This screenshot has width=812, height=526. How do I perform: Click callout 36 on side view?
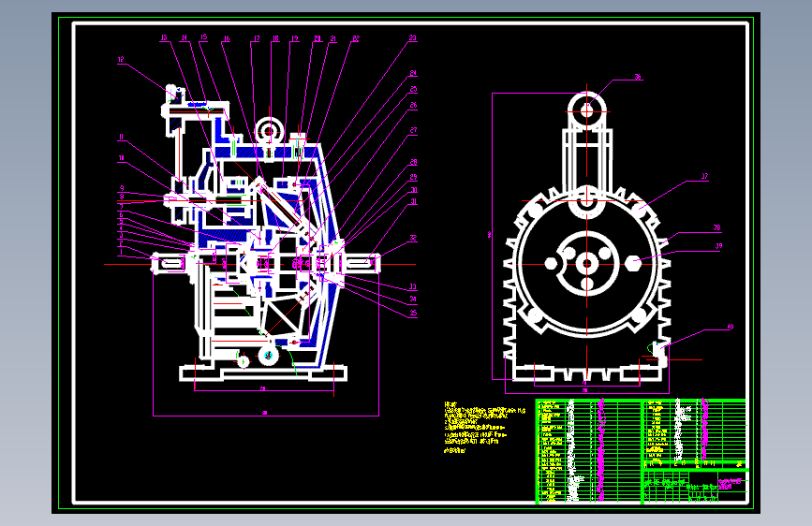(x=638, y=77)
